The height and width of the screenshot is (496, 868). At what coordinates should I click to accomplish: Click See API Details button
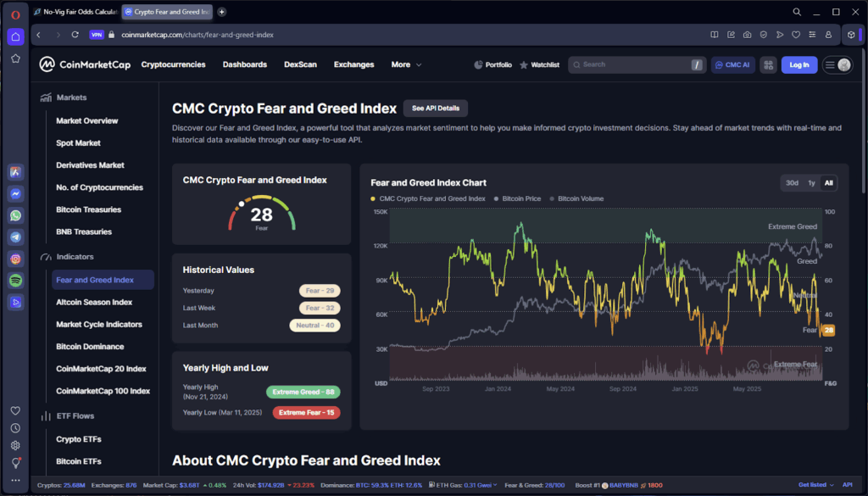(436, 108)
